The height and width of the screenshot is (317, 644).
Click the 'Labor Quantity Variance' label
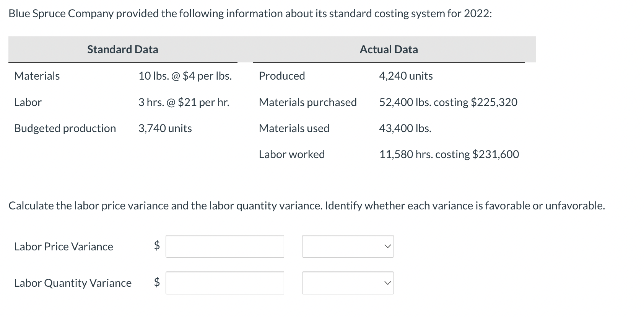pos(73,283)
